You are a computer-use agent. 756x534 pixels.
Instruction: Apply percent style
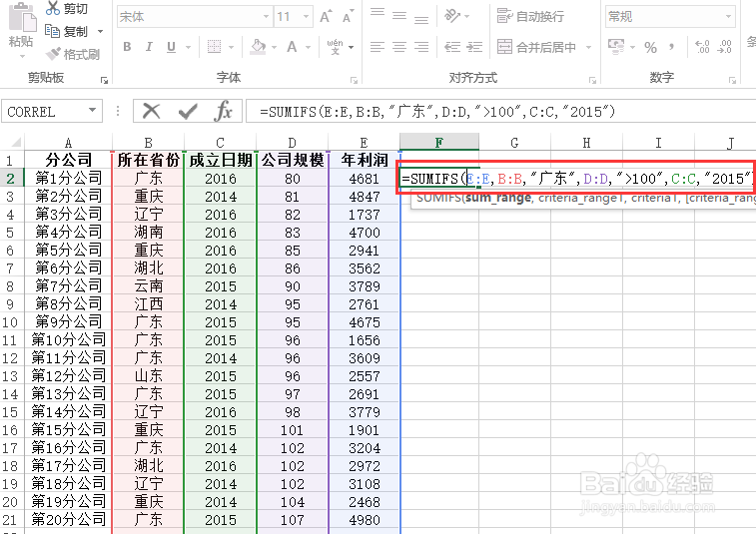650,47
